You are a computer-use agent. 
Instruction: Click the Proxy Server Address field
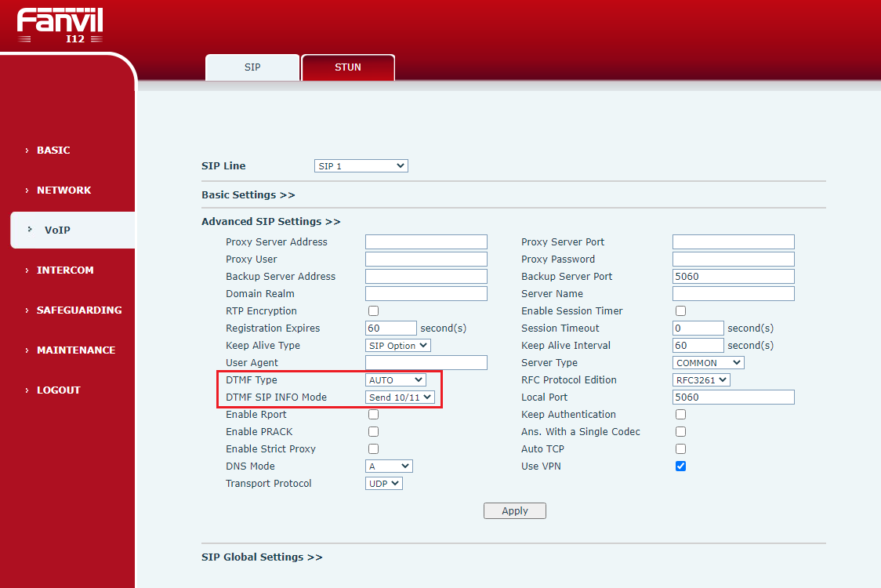point(426,242)
